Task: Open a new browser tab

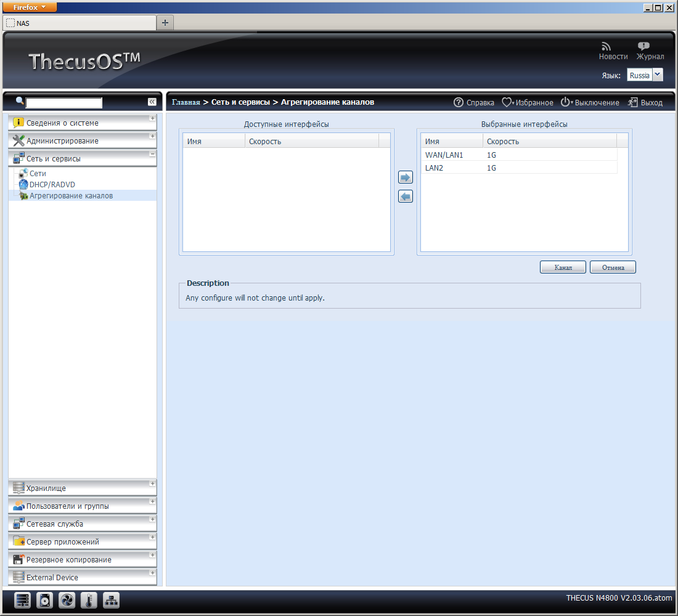Action: pyautogui.click(x=165, y=22)
